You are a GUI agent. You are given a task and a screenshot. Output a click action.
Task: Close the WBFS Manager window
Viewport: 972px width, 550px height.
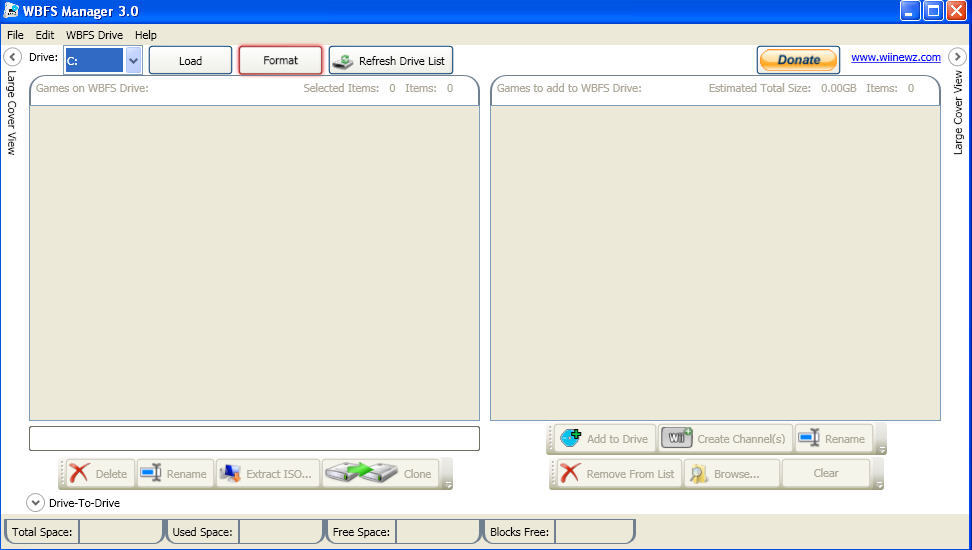pos(957,11)
